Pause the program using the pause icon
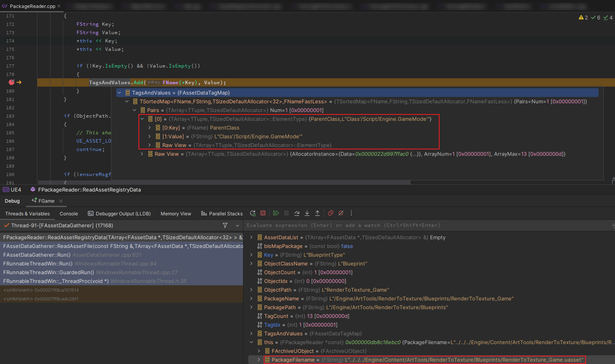The image size is (615, 364). point(286,213)
